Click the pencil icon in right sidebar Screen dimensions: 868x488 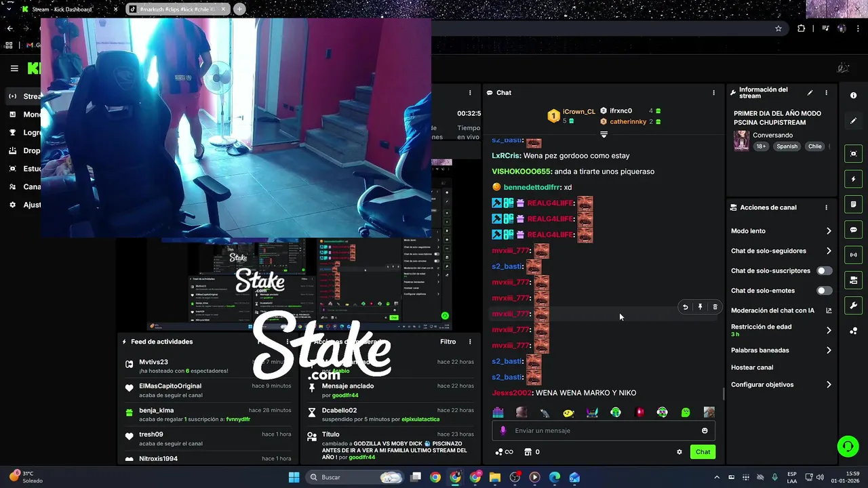coord(853,121)
